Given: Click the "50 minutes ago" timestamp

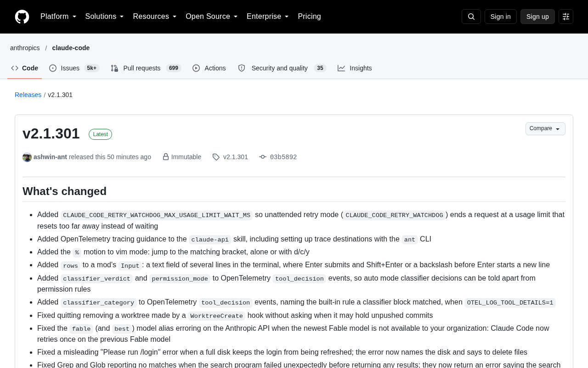Looking at the screenshot, I should click(129, 157).
